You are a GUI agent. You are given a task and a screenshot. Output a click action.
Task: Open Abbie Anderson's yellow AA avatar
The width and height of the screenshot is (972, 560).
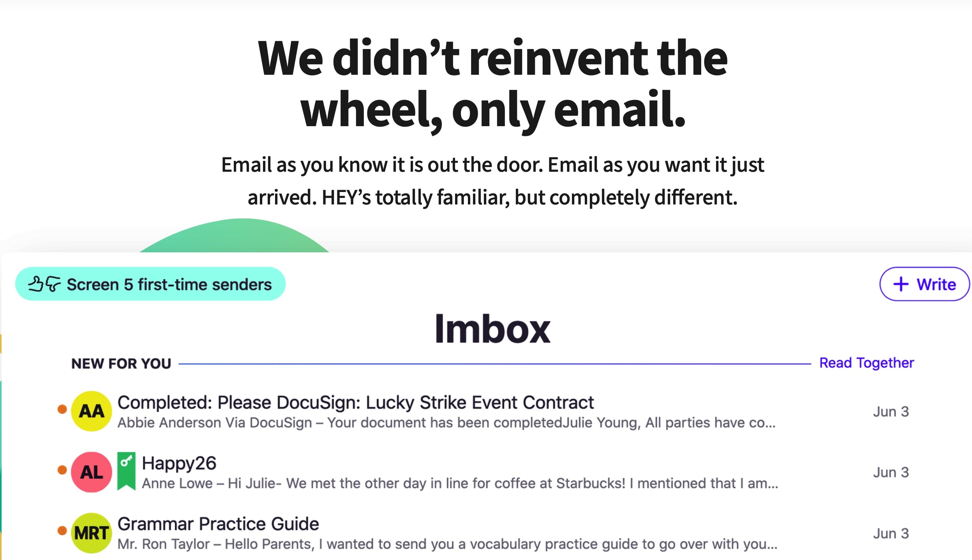[91, 412]
